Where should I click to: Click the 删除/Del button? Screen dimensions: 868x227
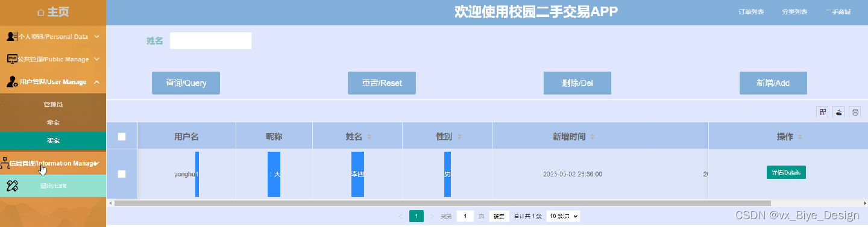(x=577, y=83)
